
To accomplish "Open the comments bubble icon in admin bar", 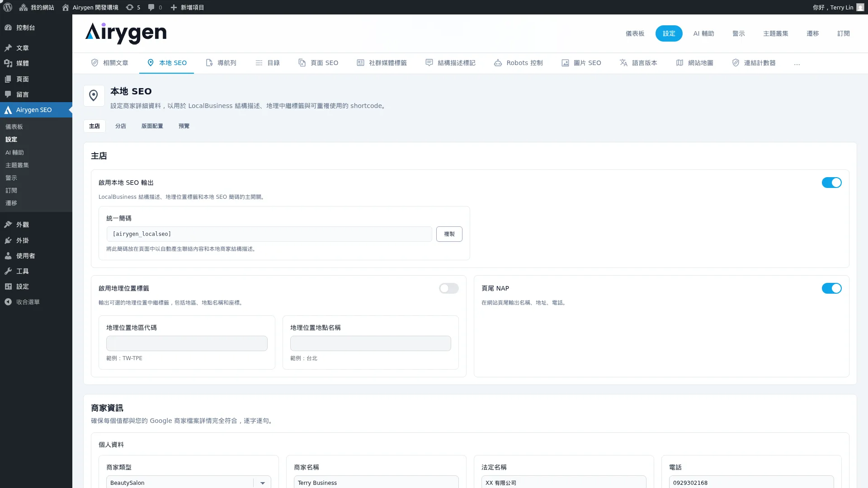I will [151, 7].
